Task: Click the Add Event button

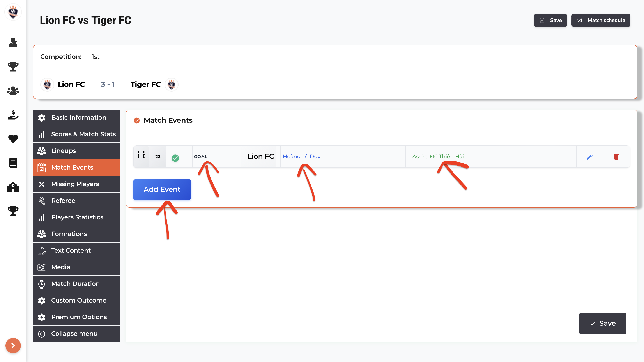Action: [162, 189]
